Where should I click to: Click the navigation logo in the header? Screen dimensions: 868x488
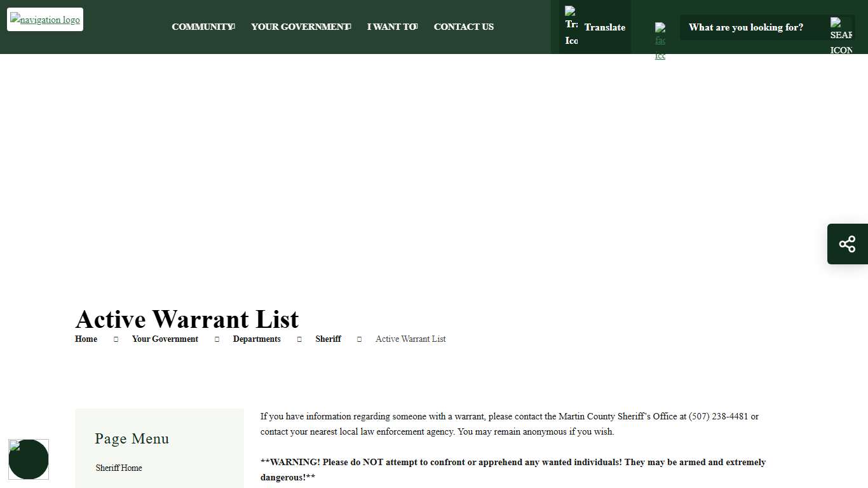tap(45, 20)
